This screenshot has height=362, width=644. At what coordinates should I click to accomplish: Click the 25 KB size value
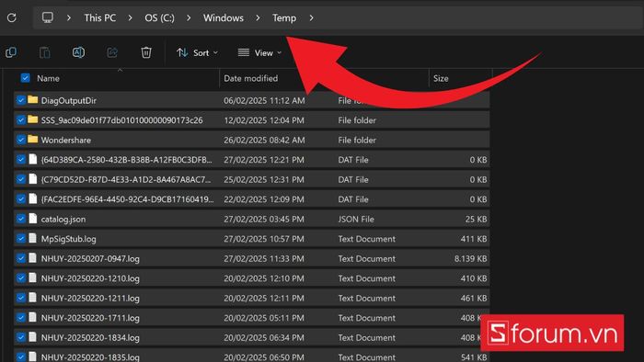point(476,219)
